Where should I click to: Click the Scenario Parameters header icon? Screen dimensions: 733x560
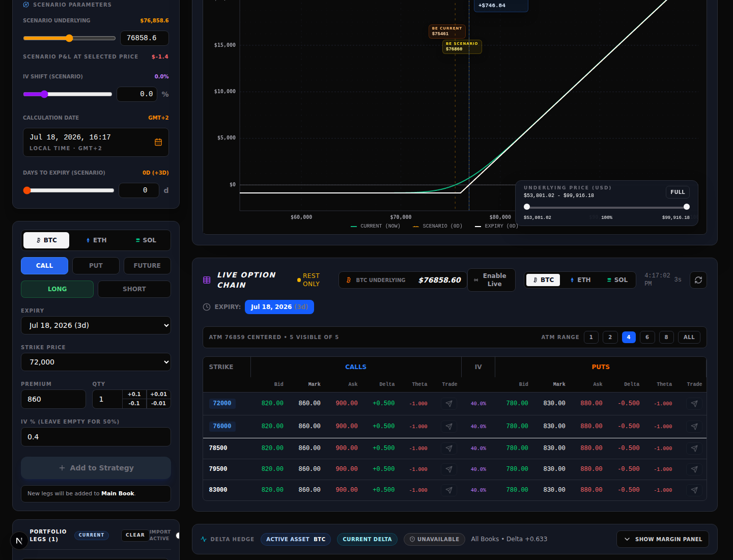click(26, 5)
